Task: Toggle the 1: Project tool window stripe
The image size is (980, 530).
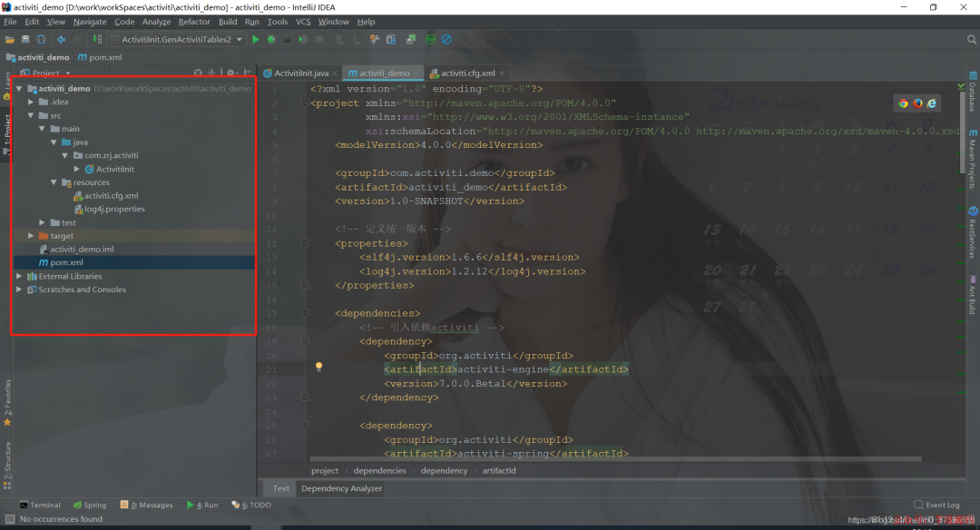Action: [7, 133]
